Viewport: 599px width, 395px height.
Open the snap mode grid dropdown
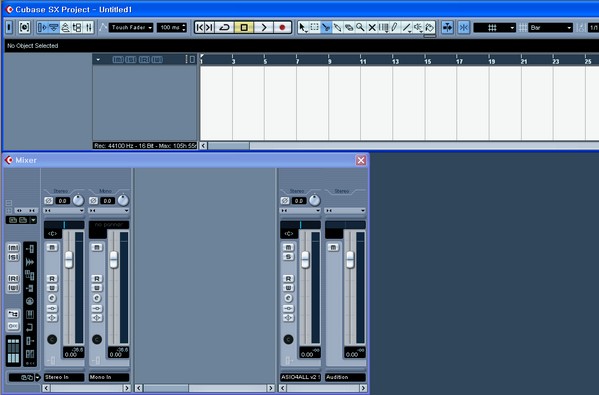point(495,28)
